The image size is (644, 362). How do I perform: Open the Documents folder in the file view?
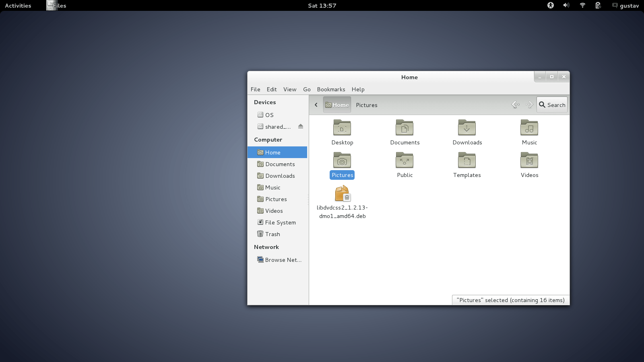click(x=404, y=128)
